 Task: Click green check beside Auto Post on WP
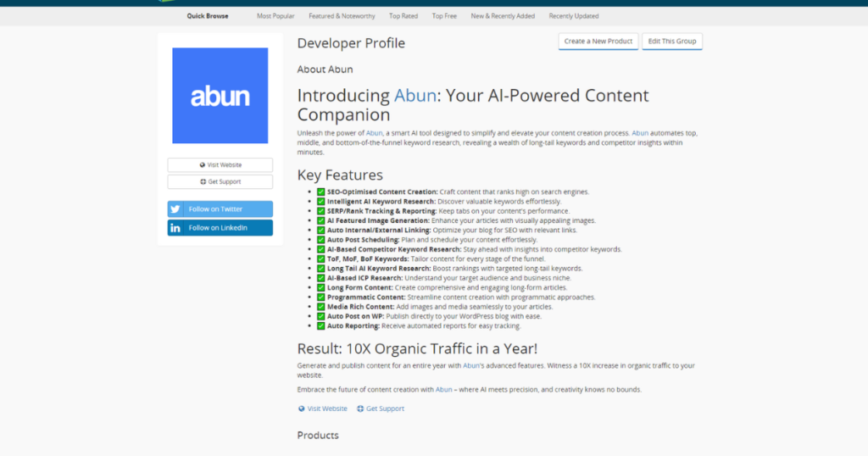click(320, 316)
